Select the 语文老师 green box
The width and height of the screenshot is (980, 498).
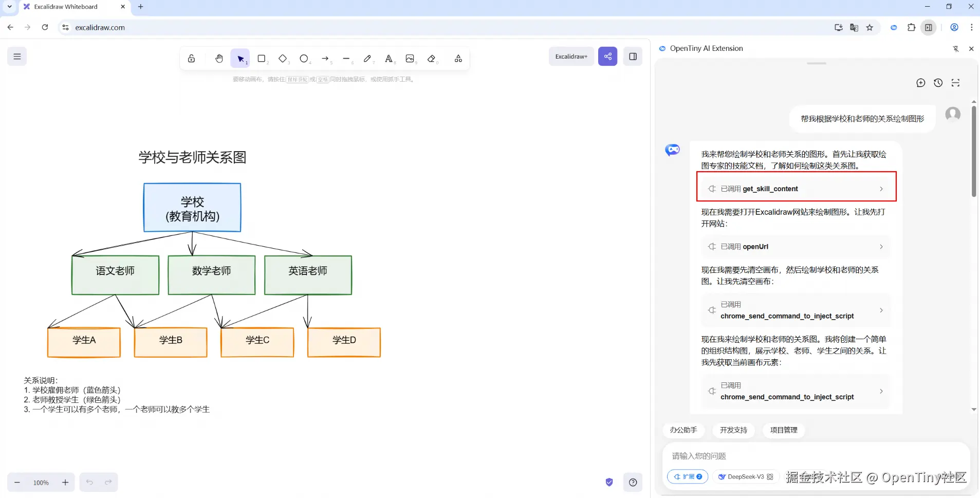115,275
